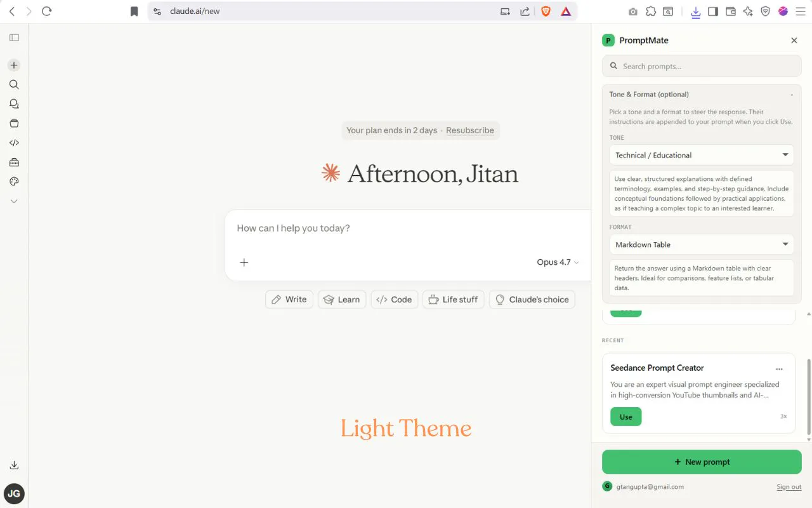
Task: Select the Write suggestion chip
Action: 289,300
